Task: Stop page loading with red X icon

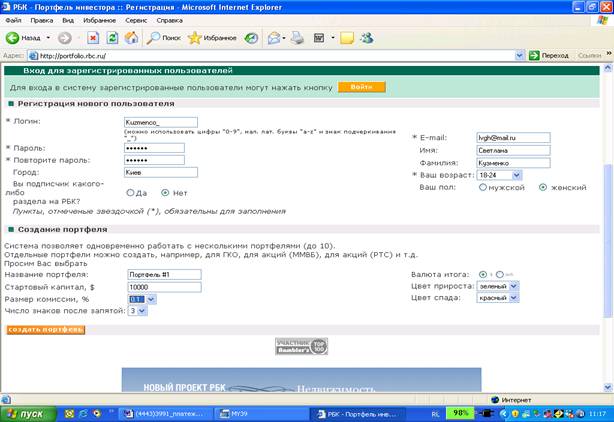Action: (x=93, y=38)
